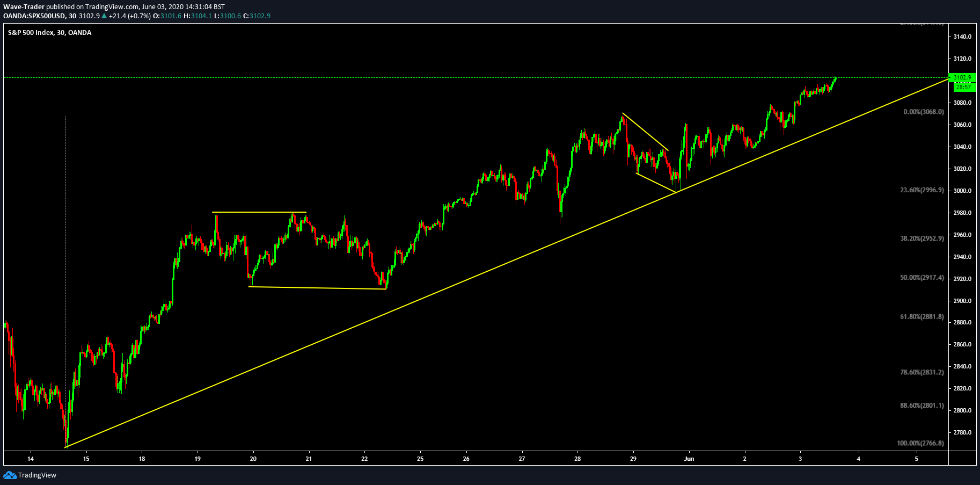Click the 3060.0 price axis label
This screenshot has width=980, height=485.
(x=963, y=125)
